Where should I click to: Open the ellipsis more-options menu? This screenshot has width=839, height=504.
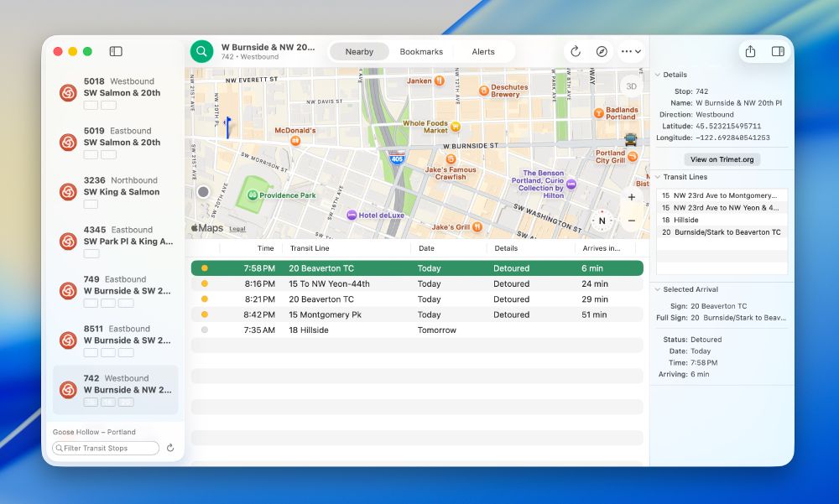click(631, 51)
